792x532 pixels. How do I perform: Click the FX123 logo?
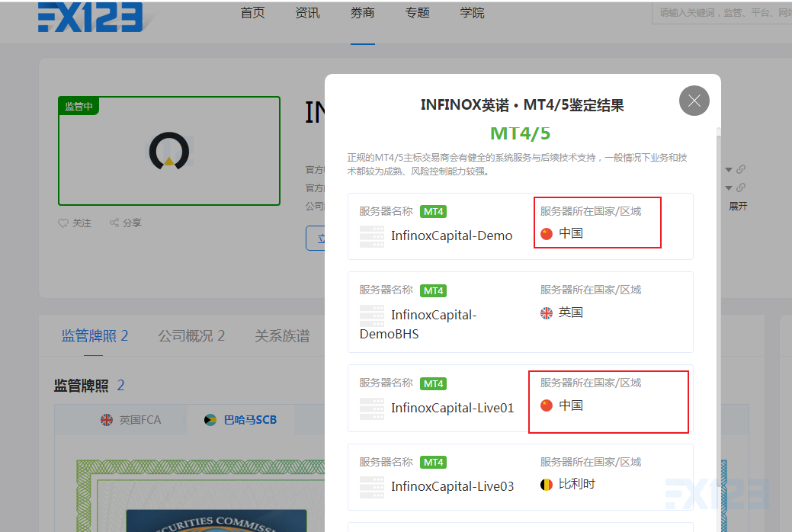[x=91, y=17]
